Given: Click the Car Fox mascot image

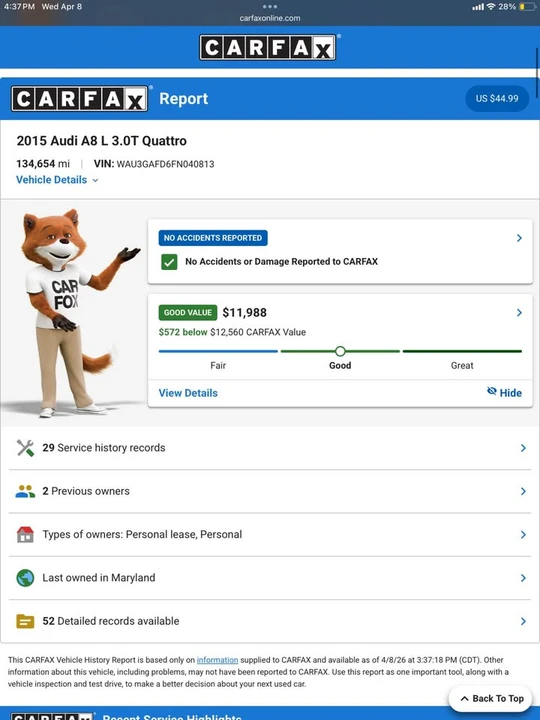Looking at the screenshot, I should (x=69, y=313).
